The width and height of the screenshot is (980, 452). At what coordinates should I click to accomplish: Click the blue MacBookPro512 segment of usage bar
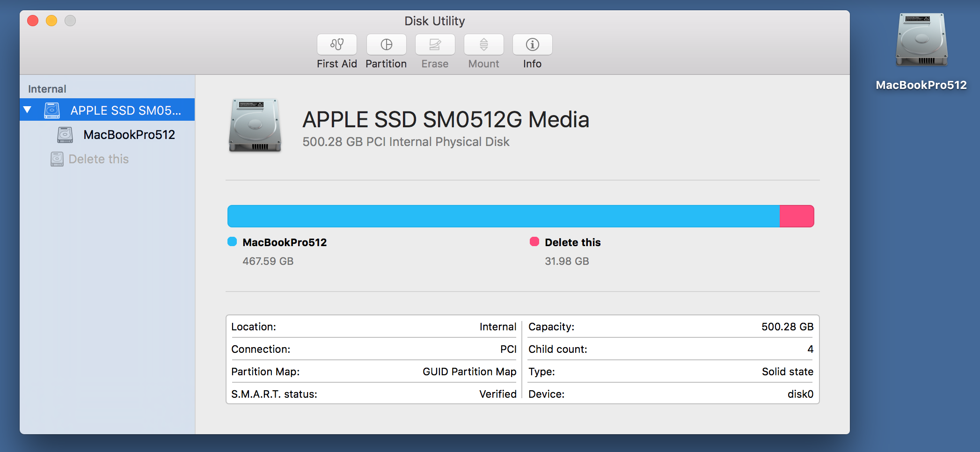tap(504, 216)
